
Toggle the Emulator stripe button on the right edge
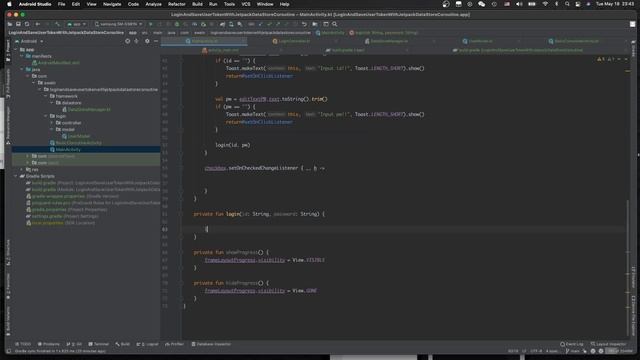coord(633,277)
